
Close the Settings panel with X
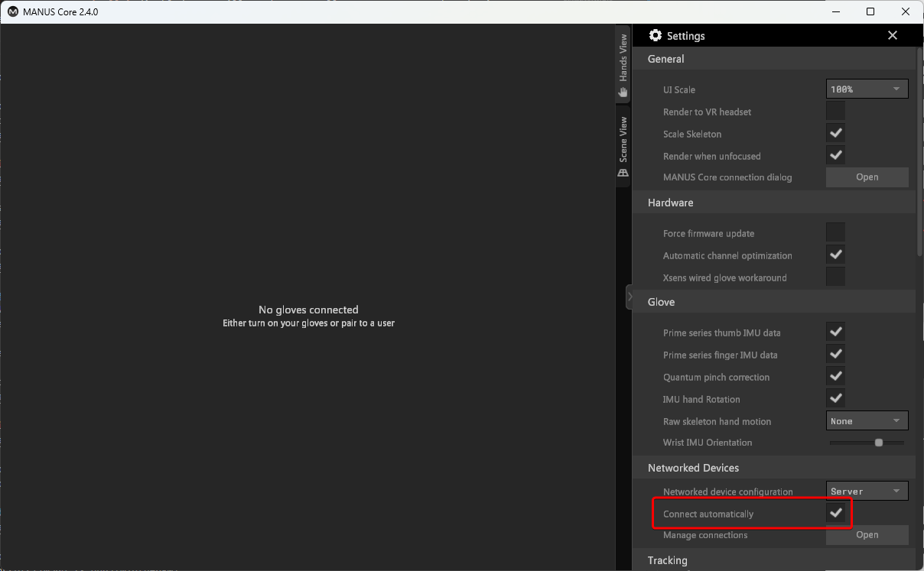892,36
